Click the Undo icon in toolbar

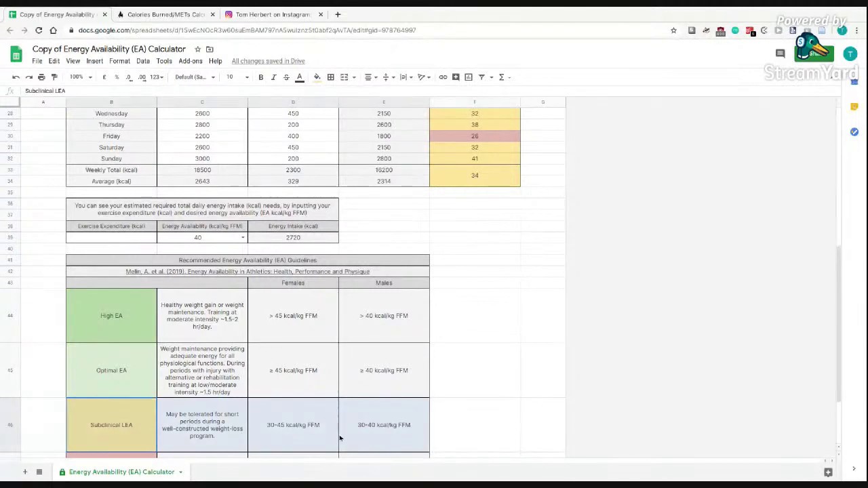(16, 77)
